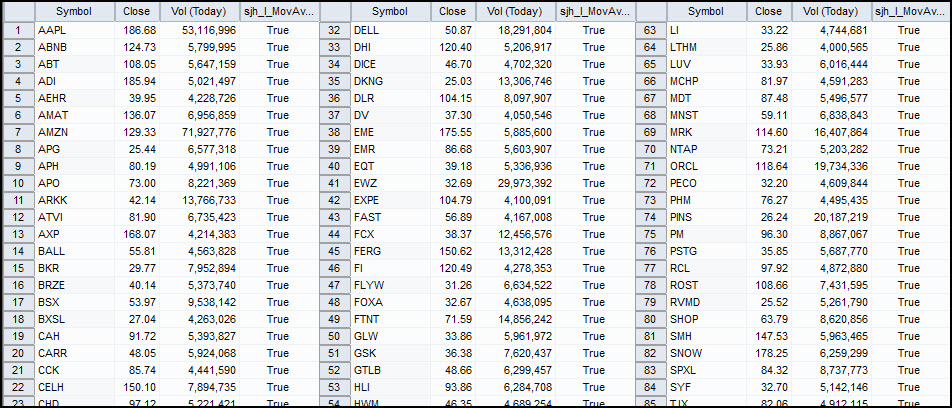
Task: Select SNOW close price 178.25
Action: (769, 353)
